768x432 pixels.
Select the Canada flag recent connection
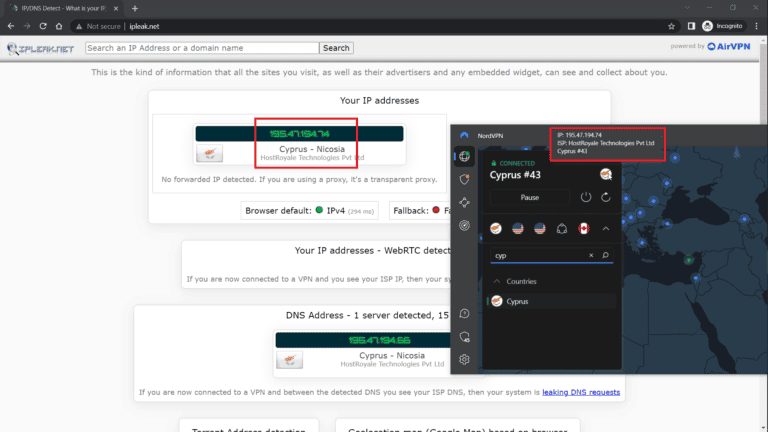(x=583, y=228)
